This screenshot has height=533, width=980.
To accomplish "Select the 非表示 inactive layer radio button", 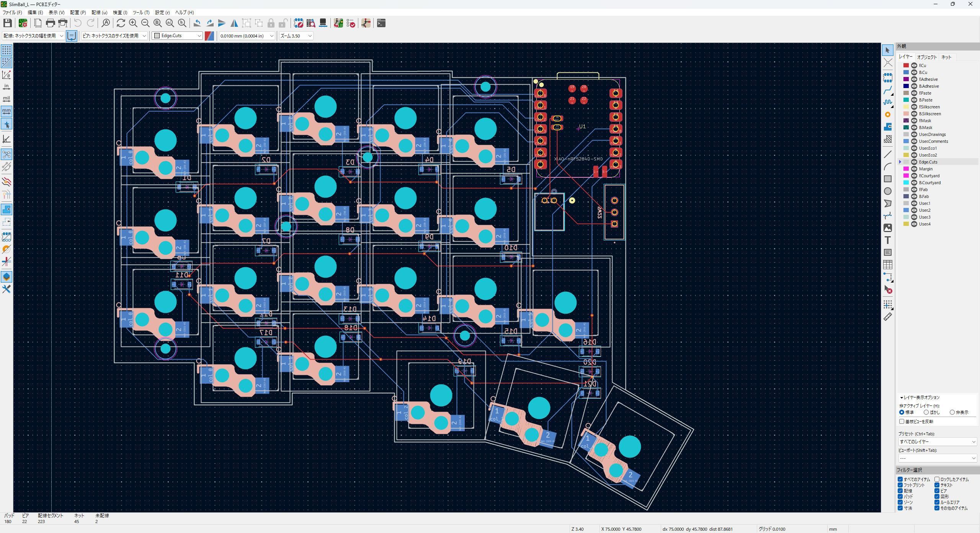I will [952, 412].
